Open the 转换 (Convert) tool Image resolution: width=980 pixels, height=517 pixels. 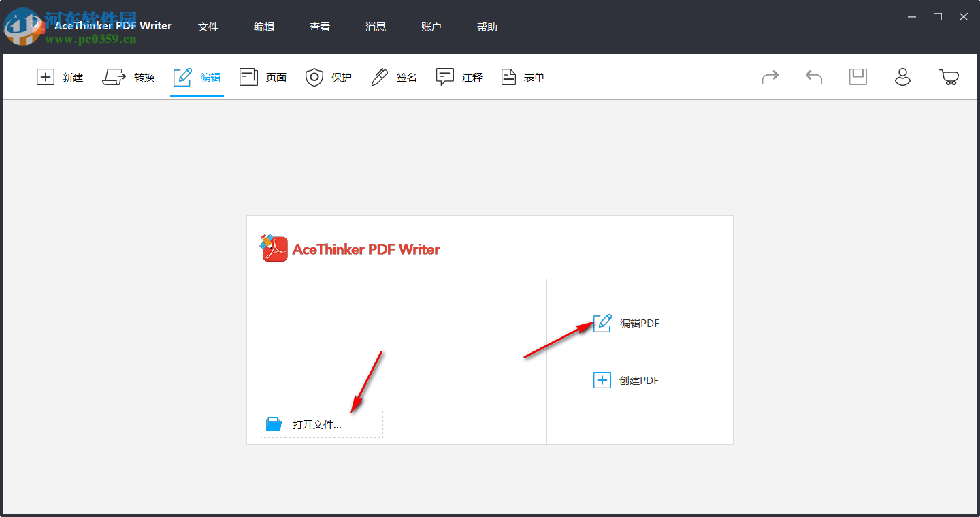(129, 77)
